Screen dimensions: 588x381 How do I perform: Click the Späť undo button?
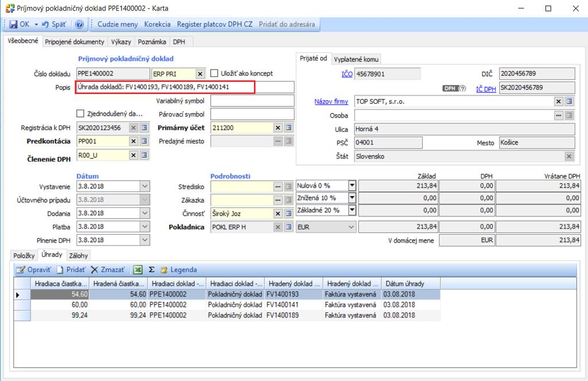pyautogui.click(x=53, y=24)
